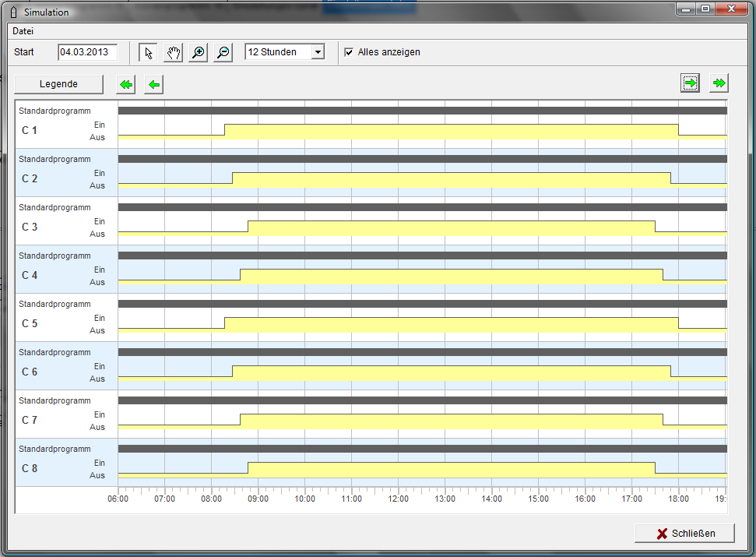Click the Schließen button

point(684,534)
